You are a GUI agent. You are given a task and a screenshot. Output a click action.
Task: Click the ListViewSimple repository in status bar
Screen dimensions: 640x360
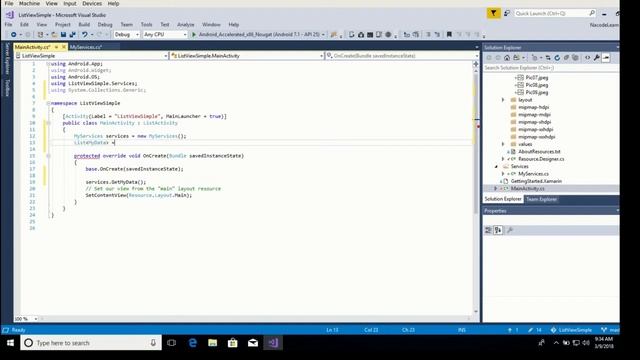click(571, 330)
